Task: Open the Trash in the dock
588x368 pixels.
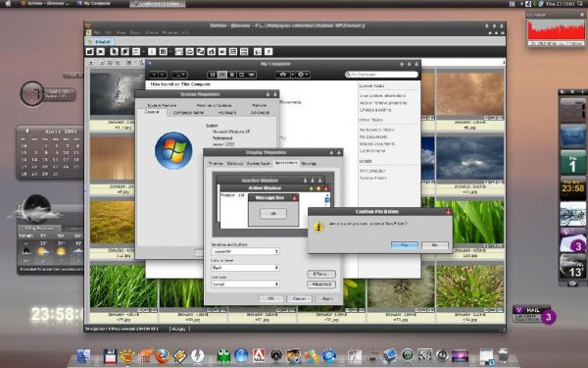Action: pos(504,355)
